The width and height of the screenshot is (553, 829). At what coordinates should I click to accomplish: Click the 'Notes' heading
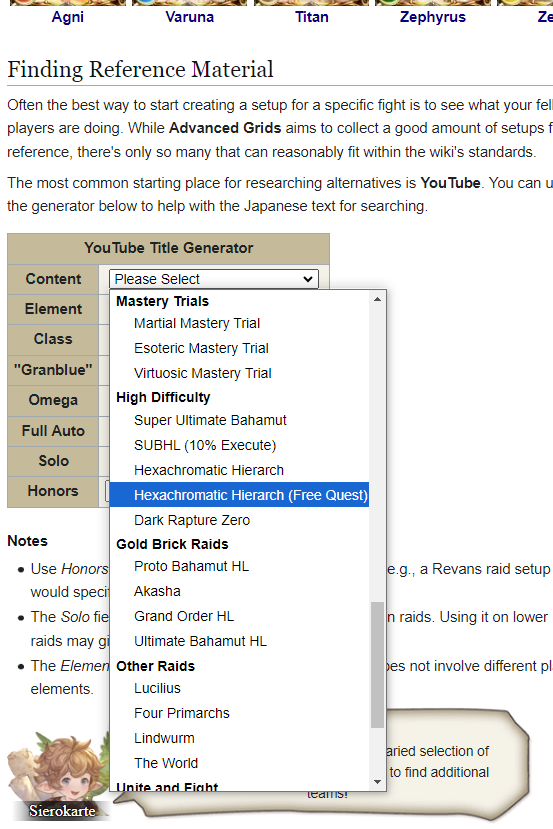(x=27, y=541)
